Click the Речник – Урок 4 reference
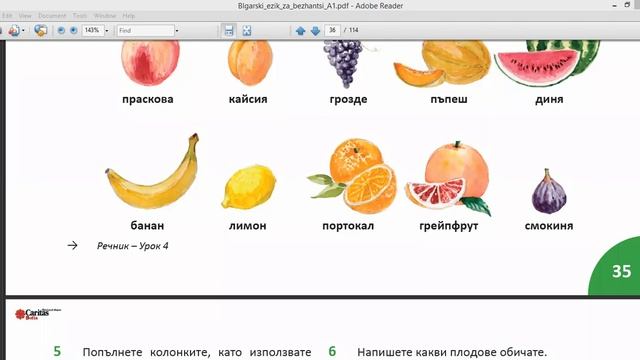640x360 pixels. [133, 246]
